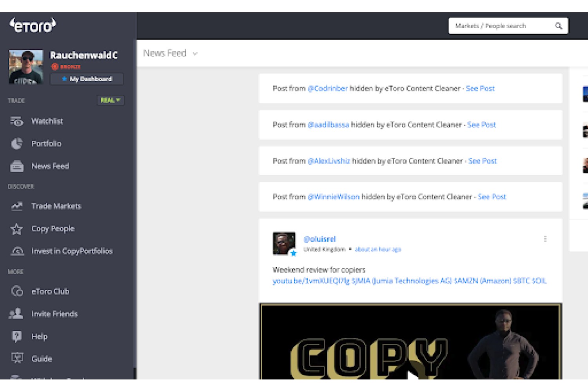Open @oluisrel username link
The width and height of the screenshot is (588, 392).
click(x=320, y=239)
